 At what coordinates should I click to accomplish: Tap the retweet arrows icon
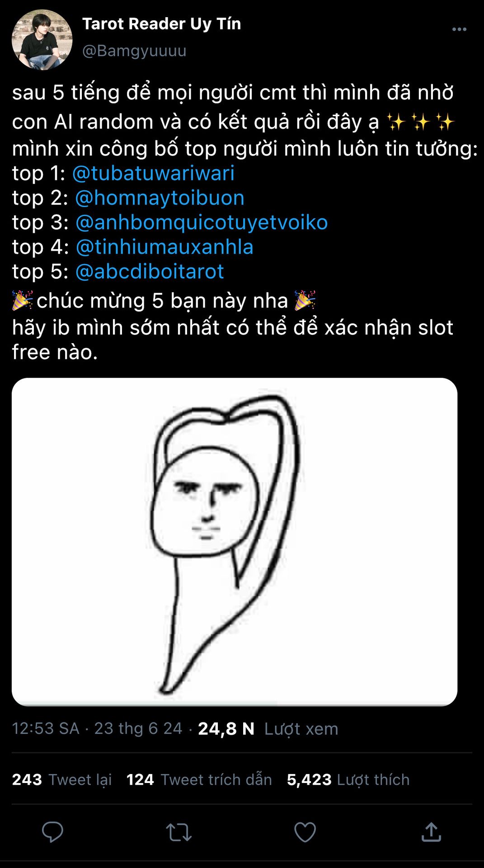tap(179, 832)
